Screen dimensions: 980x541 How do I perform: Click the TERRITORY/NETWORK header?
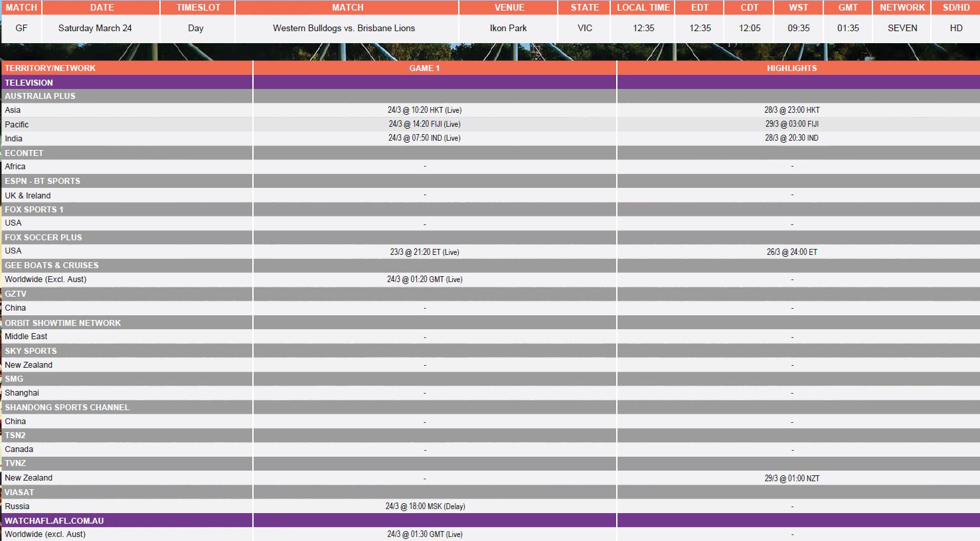tap(127, 68)
